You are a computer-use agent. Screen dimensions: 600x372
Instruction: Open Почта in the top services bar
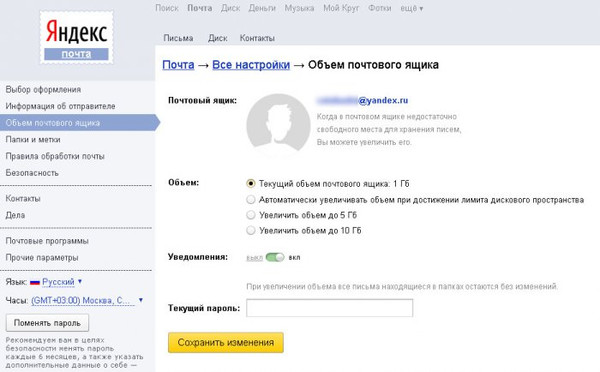click(200, 8)
